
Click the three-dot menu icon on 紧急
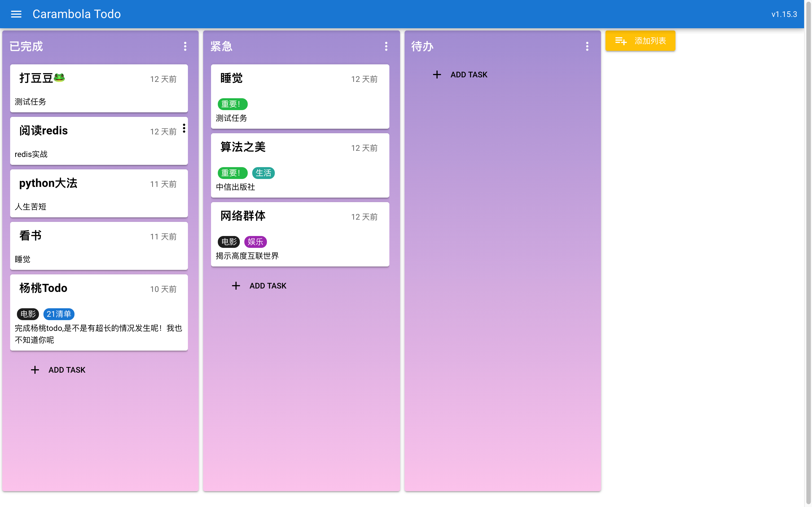click(x=387, y=46)
